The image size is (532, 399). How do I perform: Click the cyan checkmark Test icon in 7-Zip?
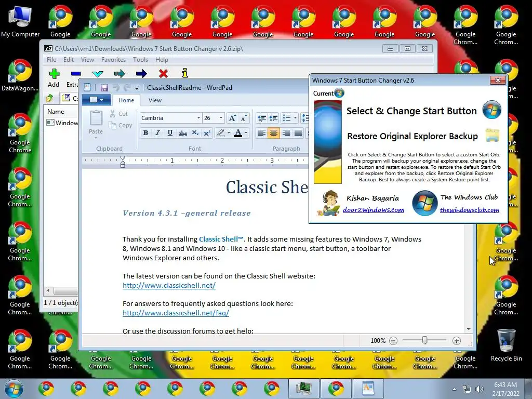[x=97, y=74]
